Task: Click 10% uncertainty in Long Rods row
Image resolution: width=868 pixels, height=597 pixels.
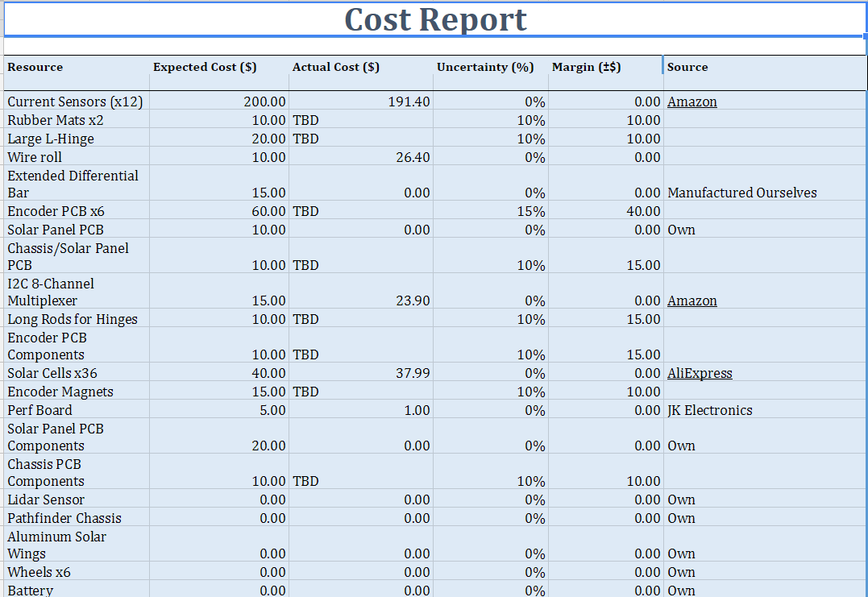Action: pos(491,319)
